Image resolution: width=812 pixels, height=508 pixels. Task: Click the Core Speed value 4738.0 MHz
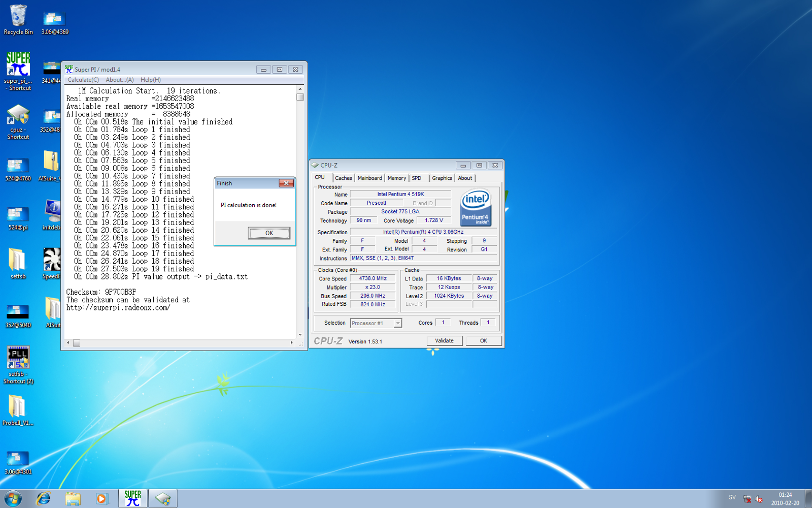[373, 278]
